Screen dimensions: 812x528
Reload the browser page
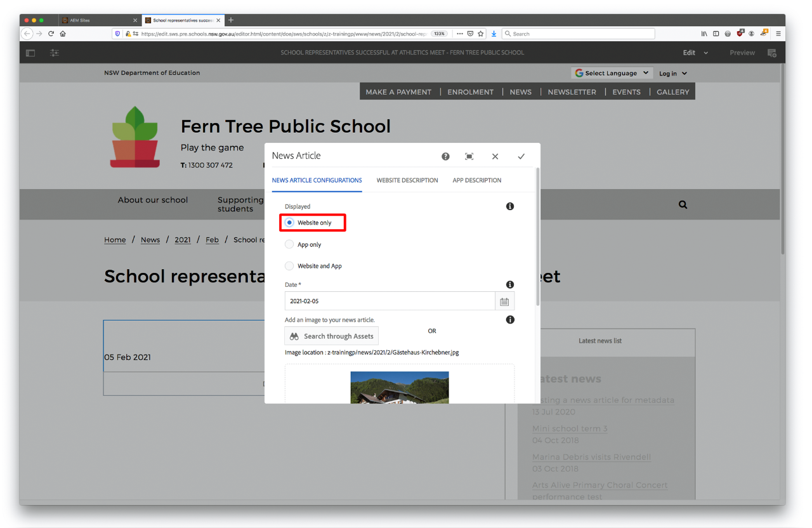pyautogui.click(x=51, y=34)
